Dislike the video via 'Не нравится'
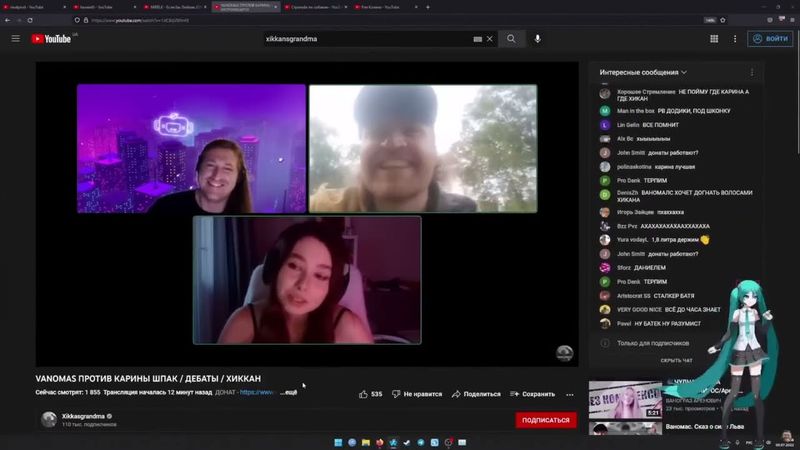The height and width of the screenshot is (450, 800). (417, 394)
